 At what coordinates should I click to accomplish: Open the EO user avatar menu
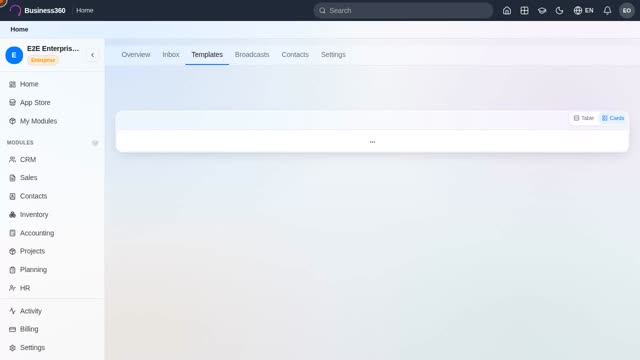[x=627, y=11]
